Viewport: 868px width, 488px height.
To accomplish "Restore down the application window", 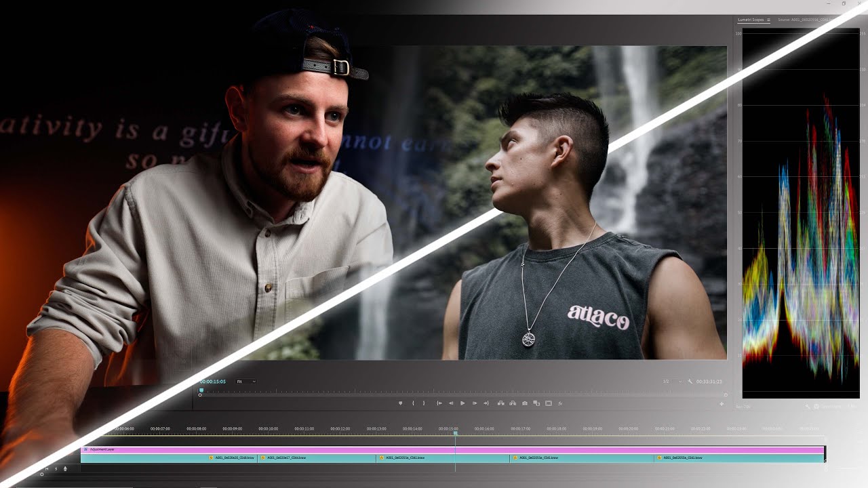I will 844,3.
